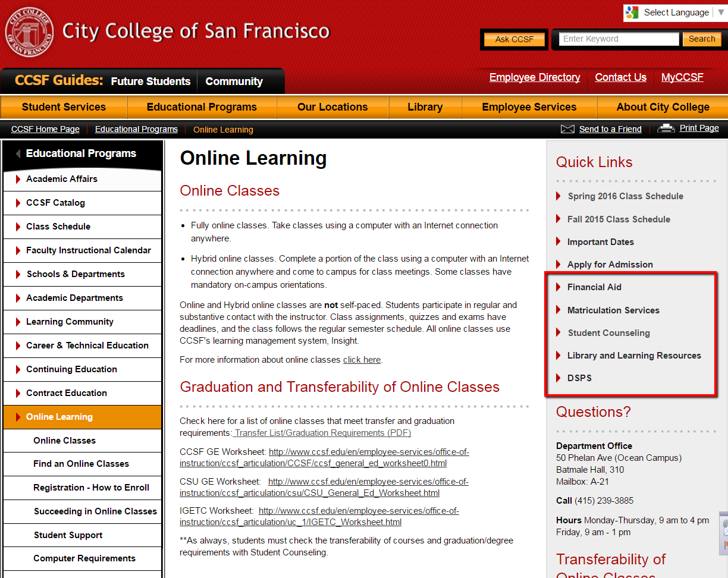Click the Search button
This screenshot has width=728, height=578.
coord(702,39)
